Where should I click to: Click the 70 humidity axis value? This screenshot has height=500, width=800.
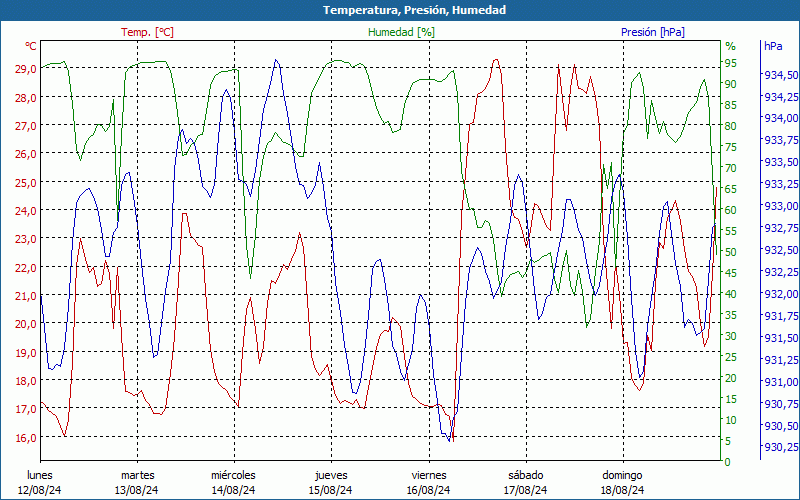[x=731, y=167]
